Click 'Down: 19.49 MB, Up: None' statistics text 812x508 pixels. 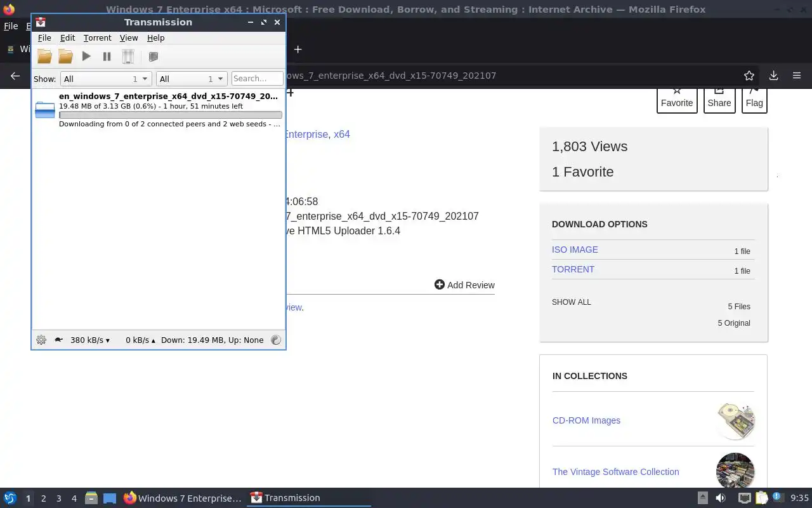point(212,340)
